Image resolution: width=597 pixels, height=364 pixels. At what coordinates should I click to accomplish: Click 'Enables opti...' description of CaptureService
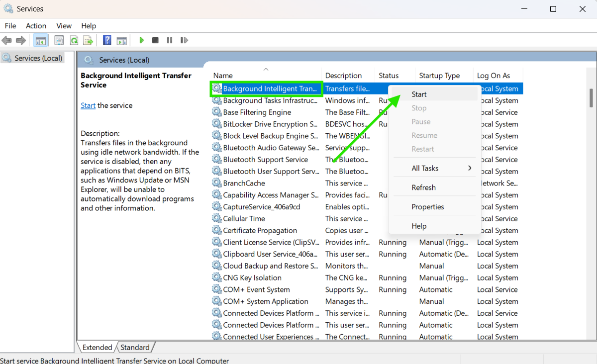[347, 207]
